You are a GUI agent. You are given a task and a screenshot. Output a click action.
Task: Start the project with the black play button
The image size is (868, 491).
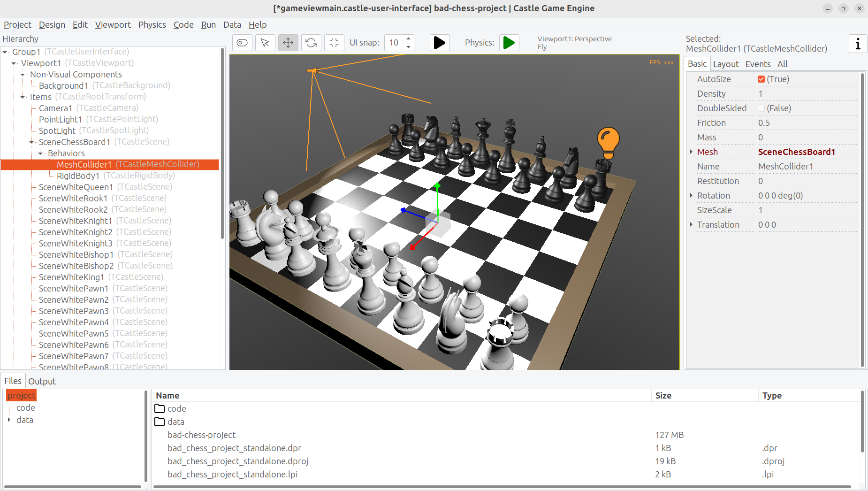[440, 43]
